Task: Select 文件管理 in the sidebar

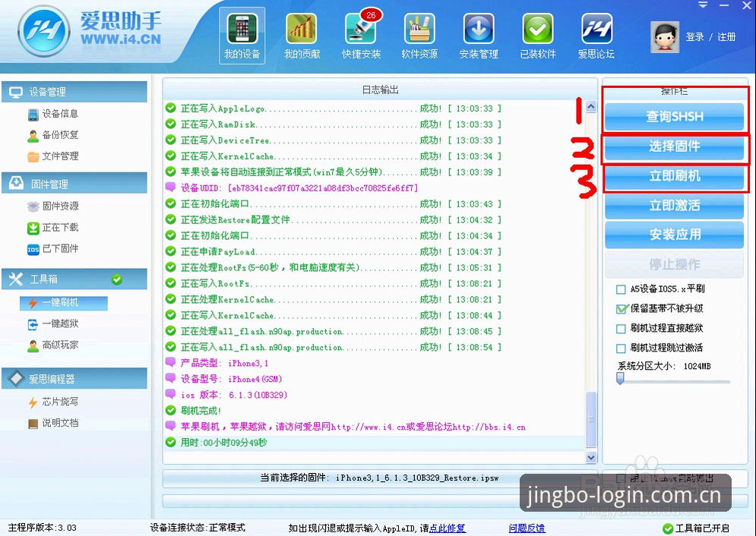Action: coord(53,156)
